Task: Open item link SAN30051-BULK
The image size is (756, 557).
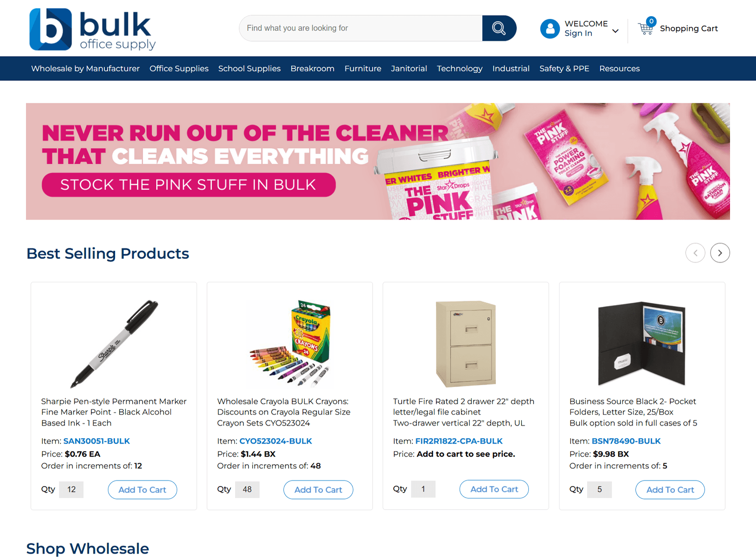Action: tap(96, 441)
